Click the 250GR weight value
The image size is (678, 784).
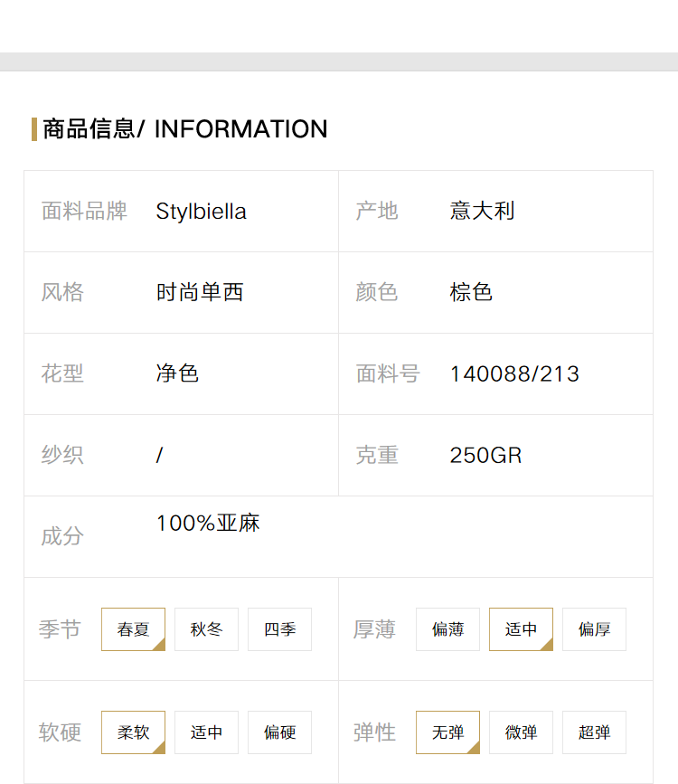pyautogui.click(x=485, y=456)
